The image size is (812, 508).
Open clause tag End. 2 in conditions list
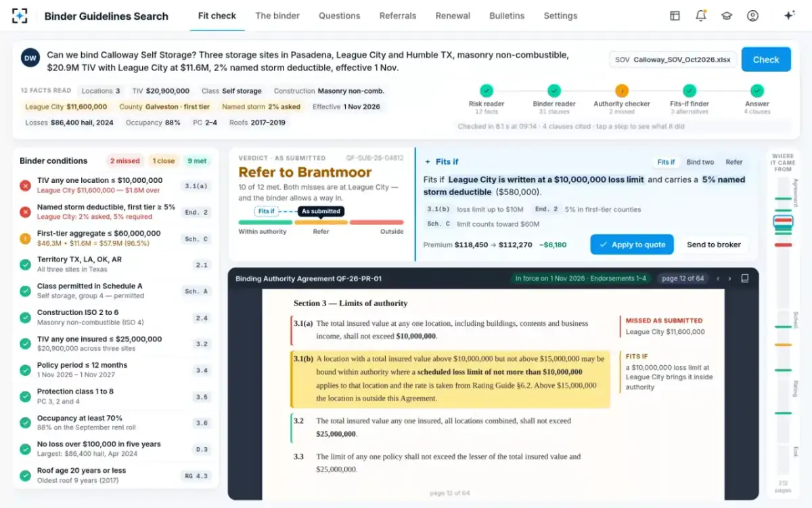(x=196, y=212)
